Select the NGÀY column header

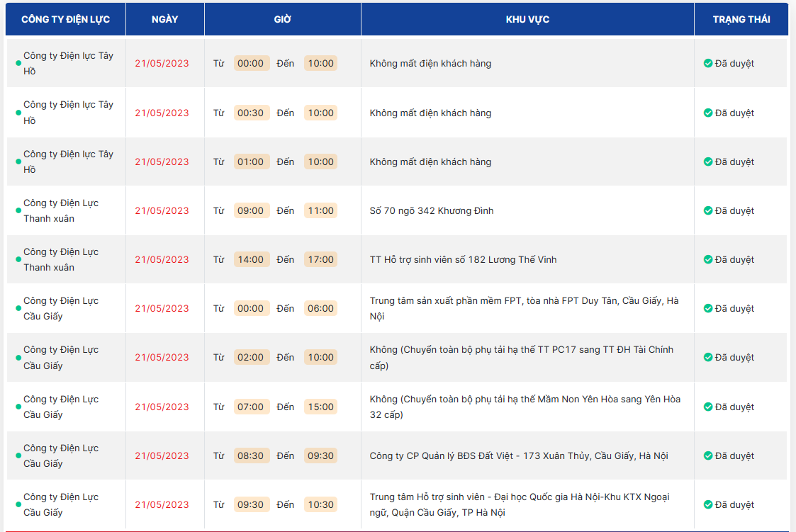(164, 19)
